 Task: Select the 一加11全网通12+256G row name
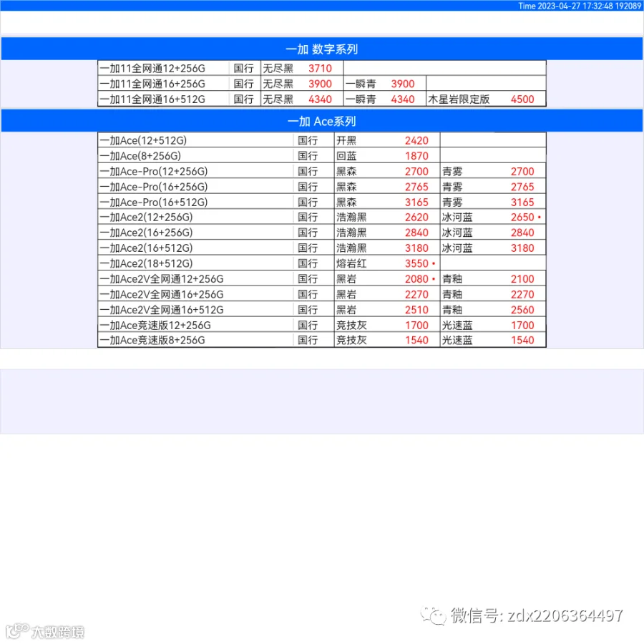tap(152, 69)
